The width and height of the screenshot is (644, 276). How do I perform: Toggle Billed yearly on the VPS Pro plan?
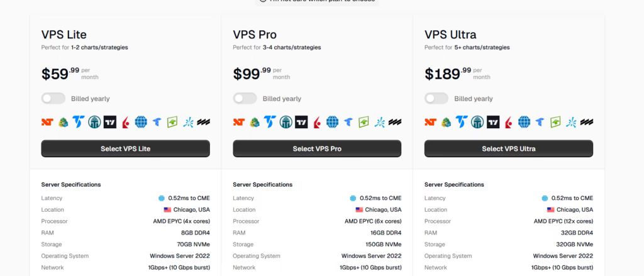click(245, 99)
